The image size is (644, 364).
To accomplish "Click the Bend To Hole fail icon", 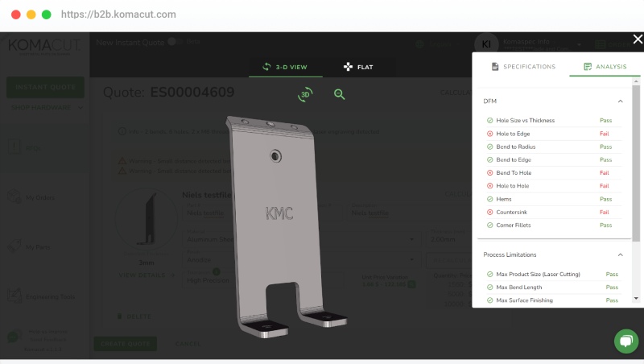I will tap(489, 173).
